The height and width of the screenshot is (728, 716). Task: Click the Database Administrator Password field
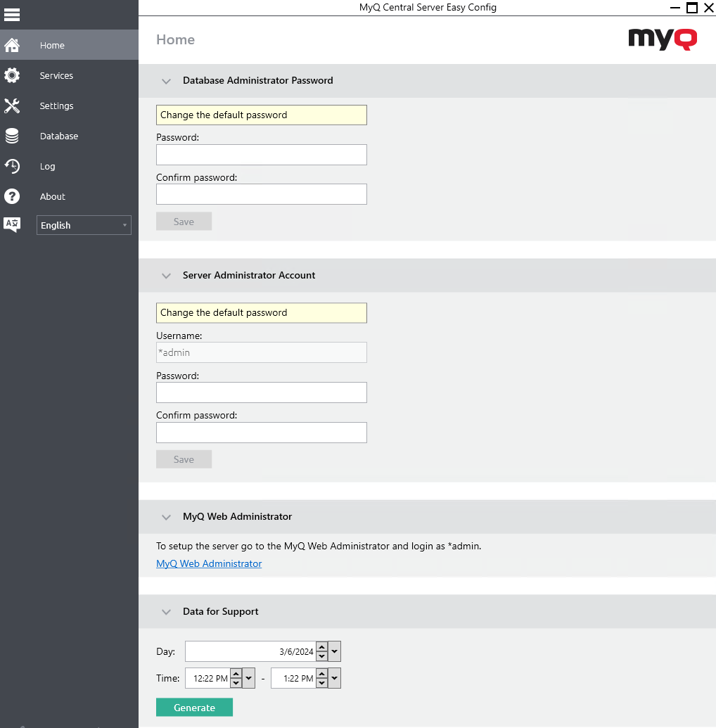coord(261,155)
